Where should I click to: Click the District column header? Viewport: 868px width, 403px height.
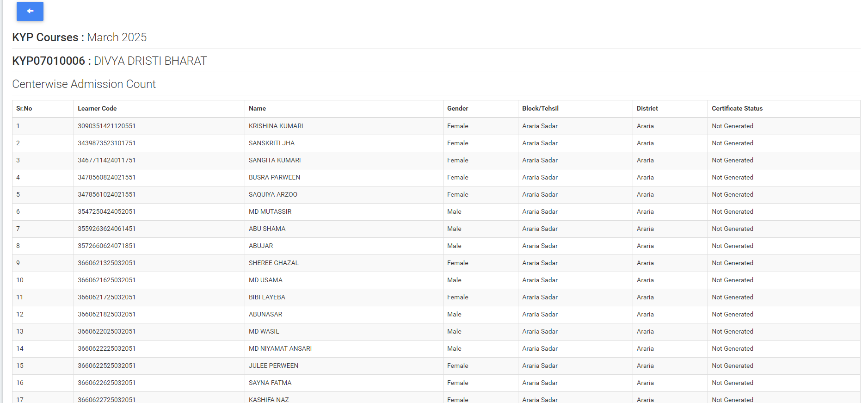click(647, 108)
